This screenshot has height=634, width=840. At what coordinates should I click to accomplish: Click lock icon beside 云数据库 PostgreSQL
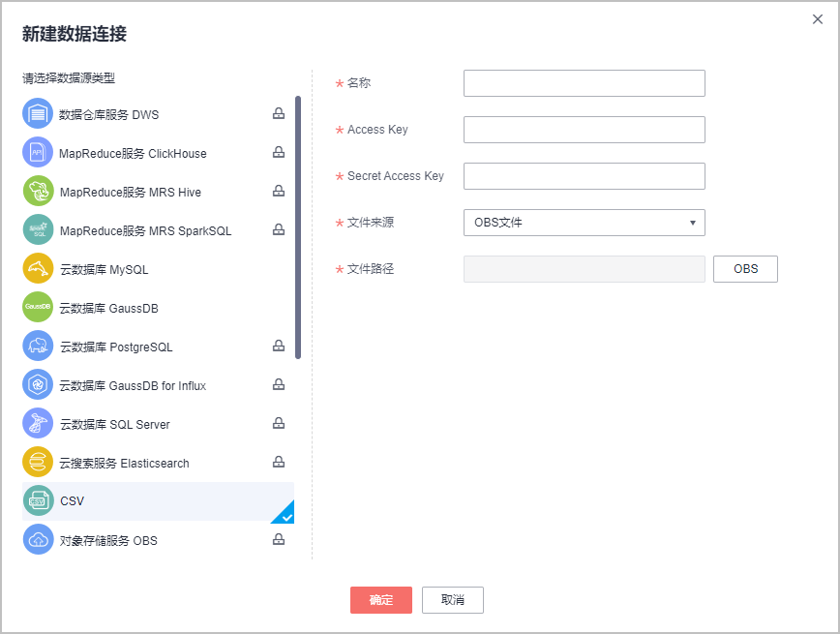click(x=279, y=346)
